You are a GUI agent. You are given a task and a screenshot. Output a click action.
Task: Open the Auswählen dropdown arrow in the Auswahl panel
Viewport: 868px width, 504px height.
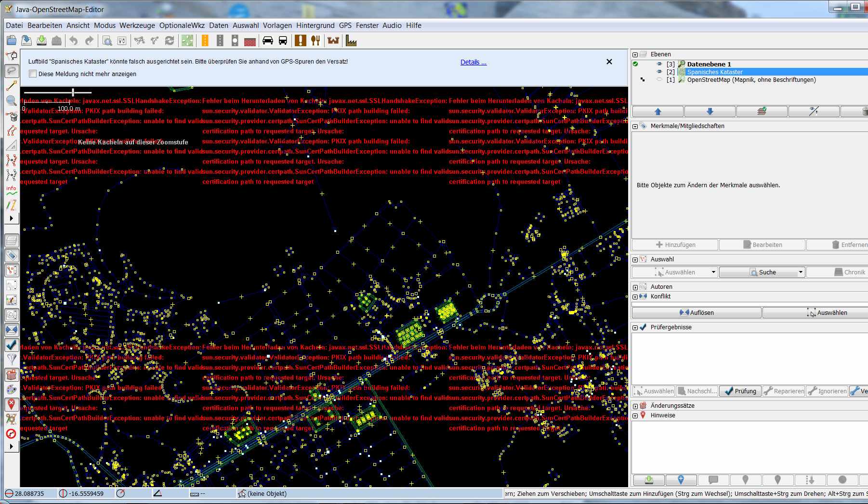tap(713, 272)
